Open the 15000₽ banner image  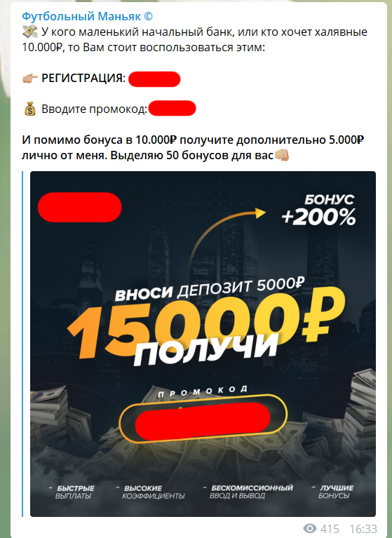203,344
